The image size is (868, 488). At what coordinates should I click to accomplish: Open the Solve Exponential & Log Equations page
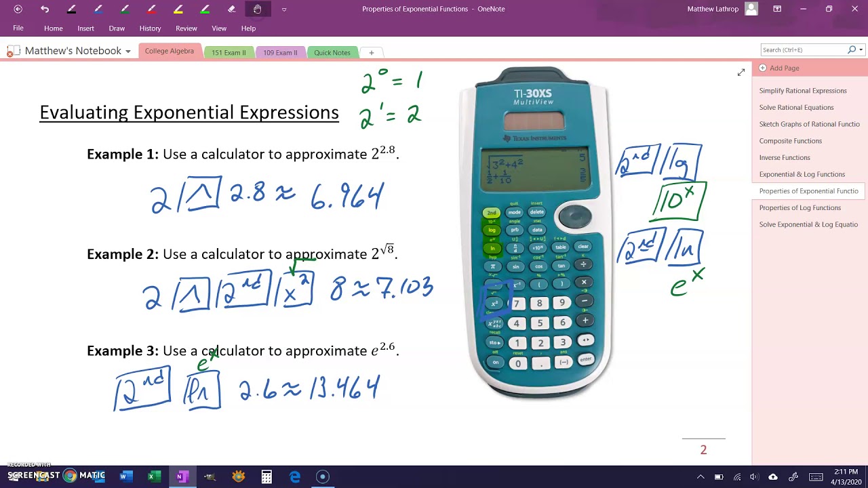(x=808, y=224)
